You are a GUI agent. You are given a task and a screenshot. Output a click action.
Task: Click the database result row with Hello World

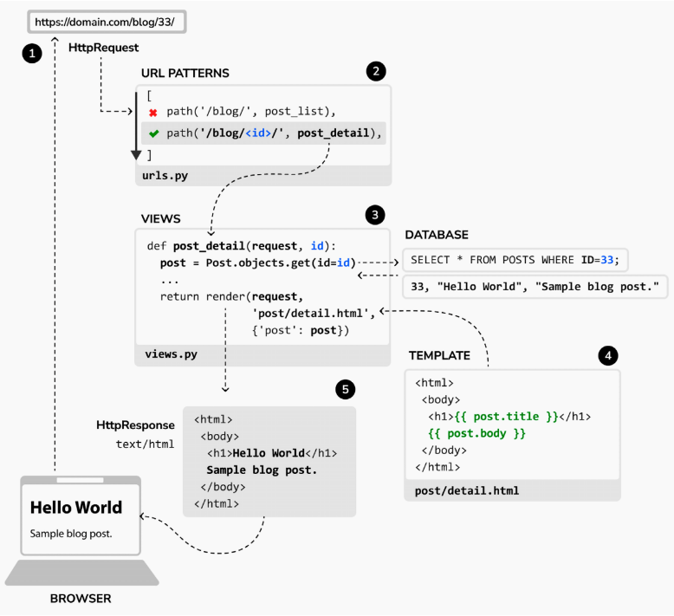click(535, 286)
